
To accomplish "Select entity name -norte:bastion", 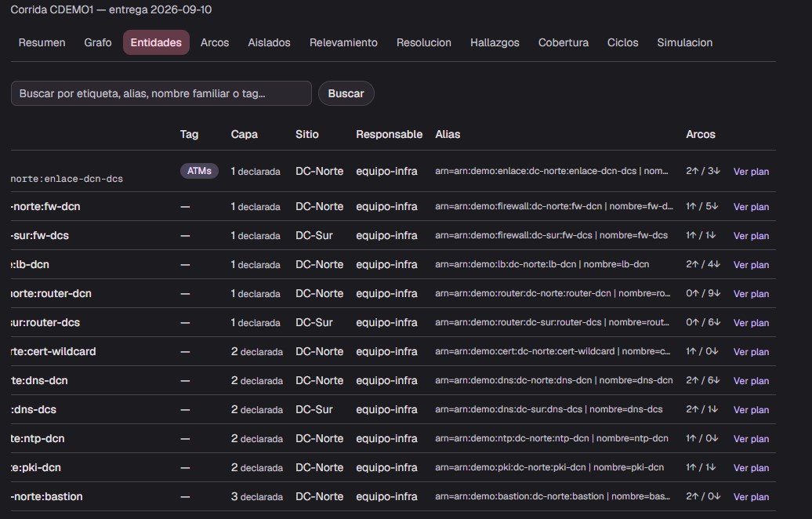I will [46, 496].
